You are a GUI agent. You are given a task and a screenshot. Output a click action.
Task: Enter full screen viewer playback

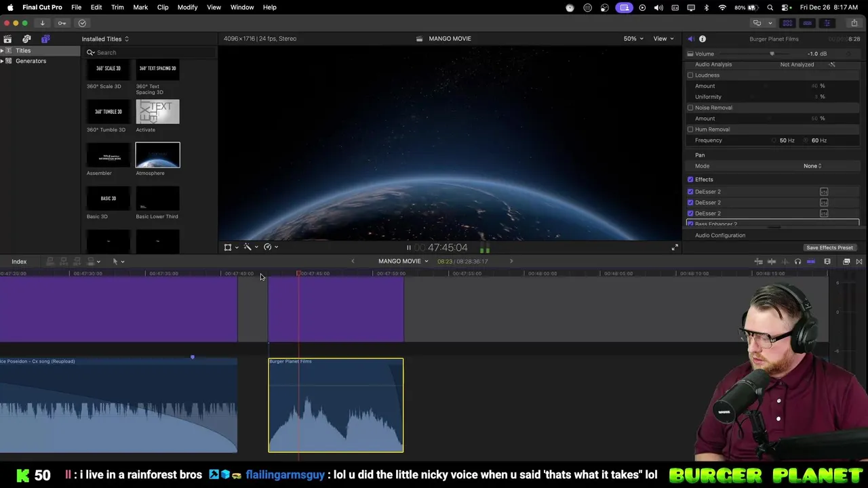(674, 247)
